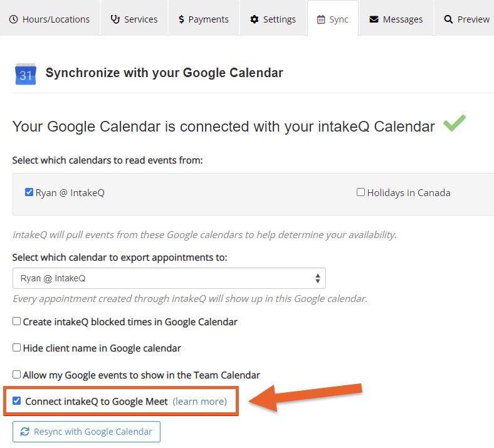Click the dollar sign icon on Payments

point(181,19)
